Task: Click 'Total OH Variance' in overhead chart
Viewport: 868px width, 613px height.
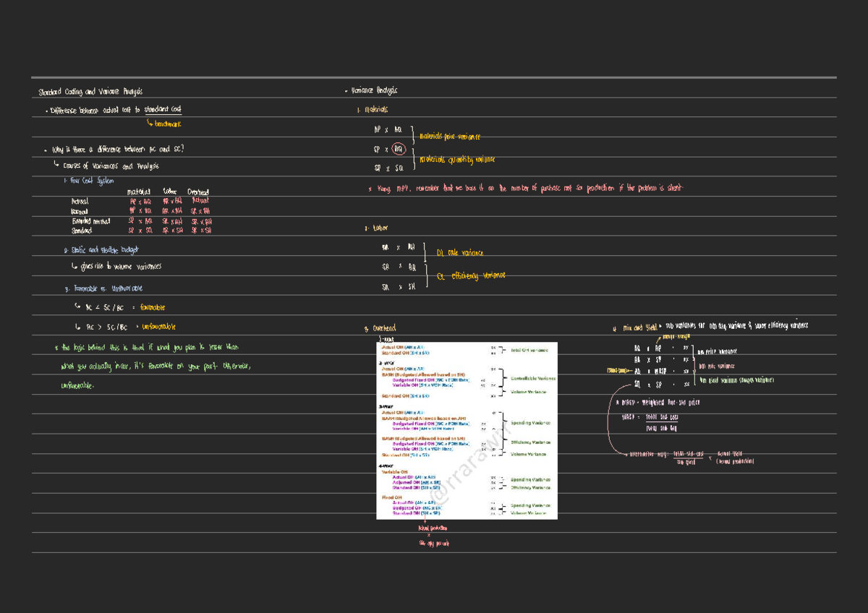Action: [529, 351]
